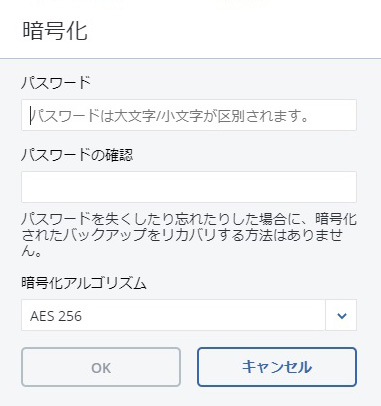Click the placeholder text about case sensitivity
The width and height of the screenshot is (381, 406).
coord(170,116)
